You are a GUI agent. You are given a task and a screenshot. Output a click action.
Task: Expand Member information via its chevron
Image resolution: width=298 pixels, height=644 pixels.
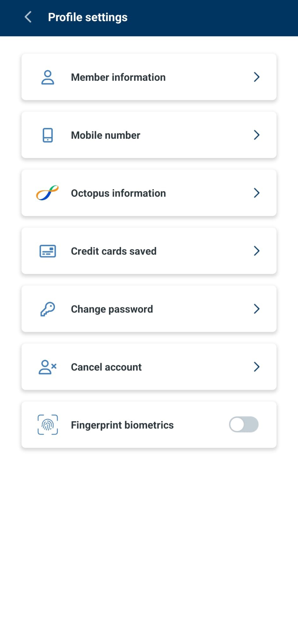(x=257, y=77)
